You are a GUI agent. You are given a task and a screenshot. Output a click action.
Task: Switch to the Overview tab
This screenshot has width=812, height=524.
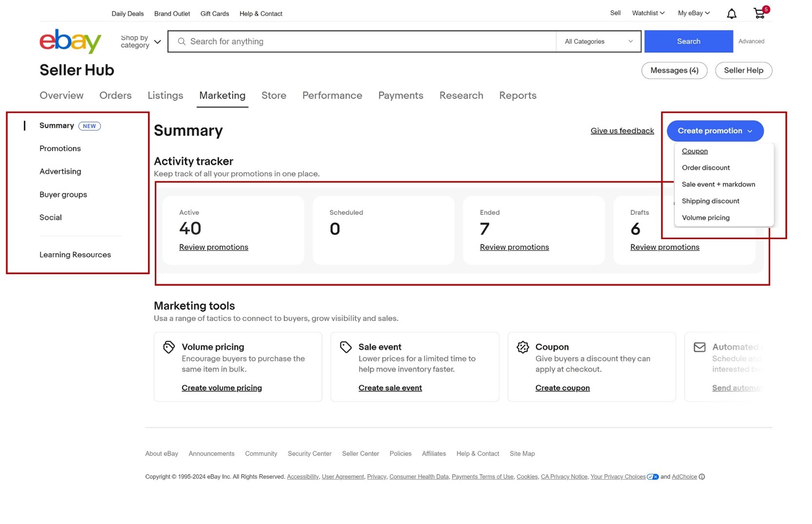(x=61, y=96)
